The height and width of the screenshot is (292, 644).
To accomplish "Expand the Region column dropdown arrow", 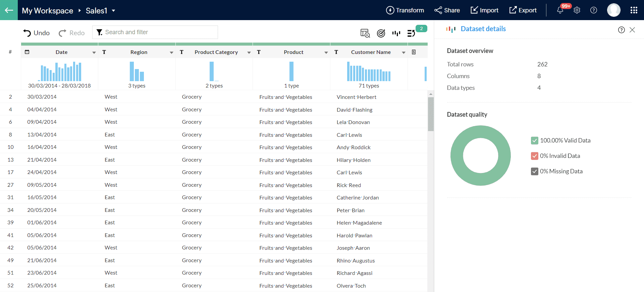I will [171, 53].
